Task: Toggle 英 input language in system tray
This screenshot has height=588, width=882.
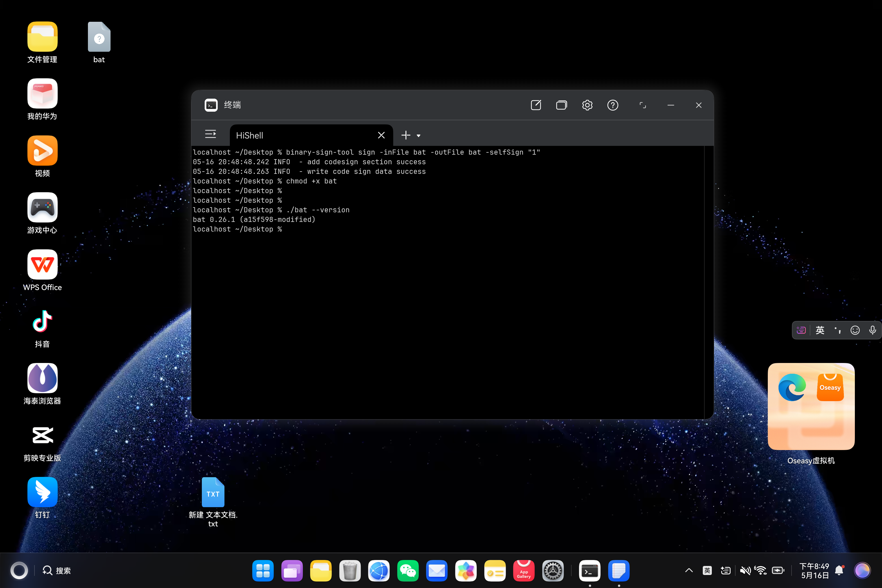Action: [707, 571]
